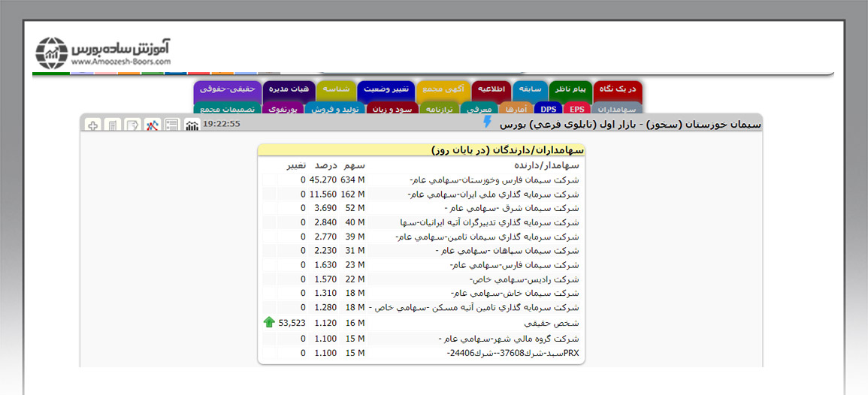Switch to the EPS tab
868x395 pixels.
[x=577, y=110]
